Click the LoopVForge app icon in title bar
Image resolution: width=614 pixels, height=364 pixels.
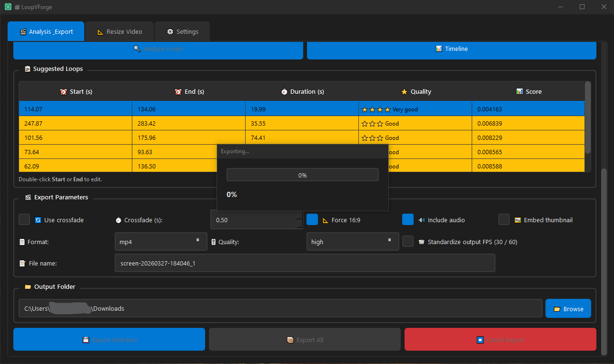pos(8,7)
